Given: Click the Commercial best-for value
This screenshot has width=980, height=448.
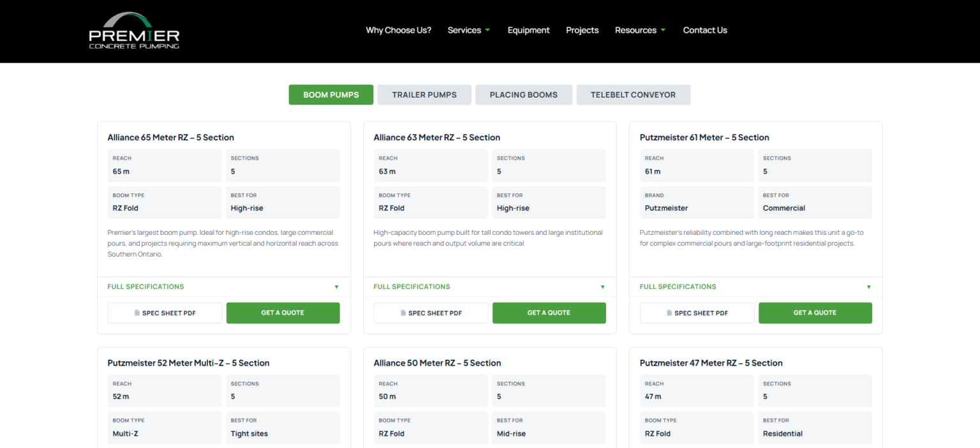Looking at the screenshot, I should (x=784, y=208).
